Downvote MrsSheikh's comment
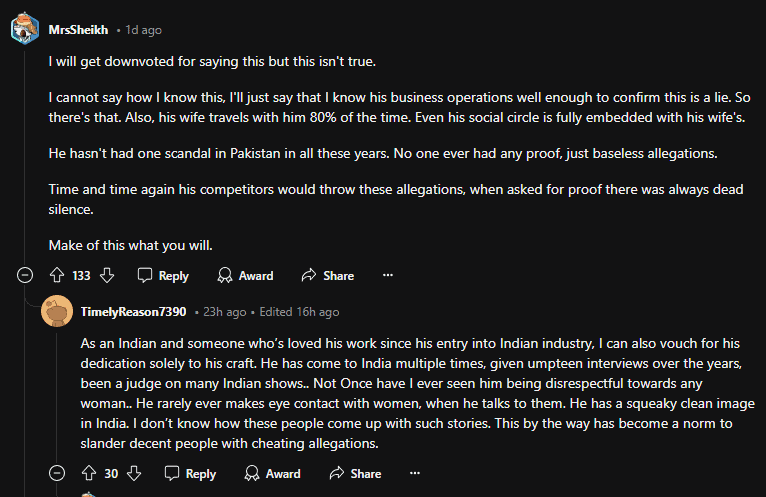 pyautogui.click(x=108, y=275)
